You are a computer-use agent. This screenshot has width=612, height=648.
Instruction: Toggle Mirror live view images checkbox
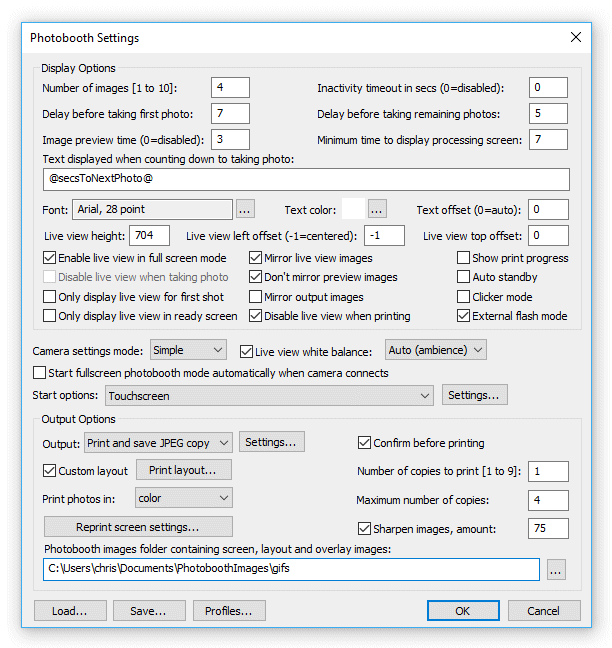tap(257, 258)
